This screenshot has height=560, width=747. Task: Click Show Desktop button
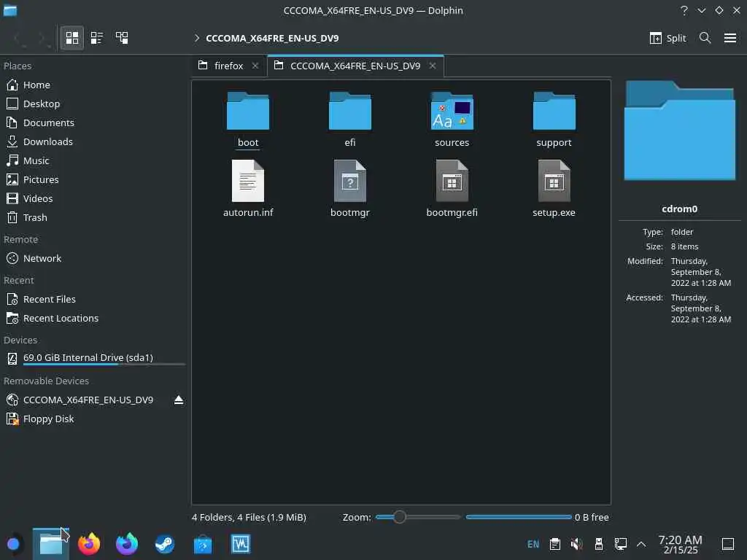point(728,544)
